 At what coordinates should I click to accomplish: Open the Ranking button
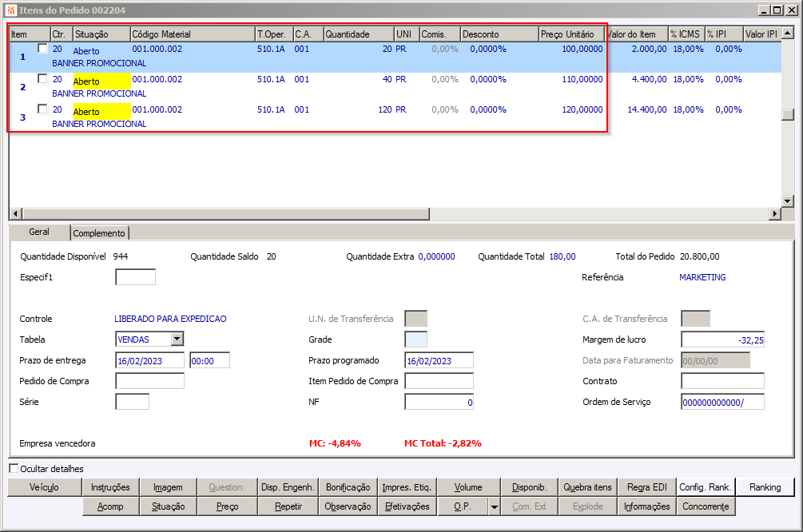765,487
